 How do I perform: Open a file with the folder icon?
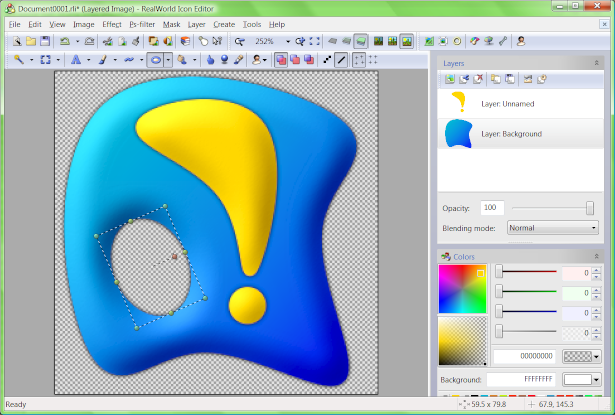click(31, 42)
